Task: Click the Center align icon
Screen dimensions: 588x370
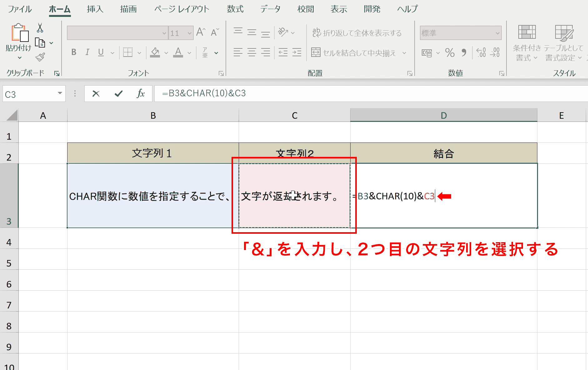Action: [x=252, y=52]
